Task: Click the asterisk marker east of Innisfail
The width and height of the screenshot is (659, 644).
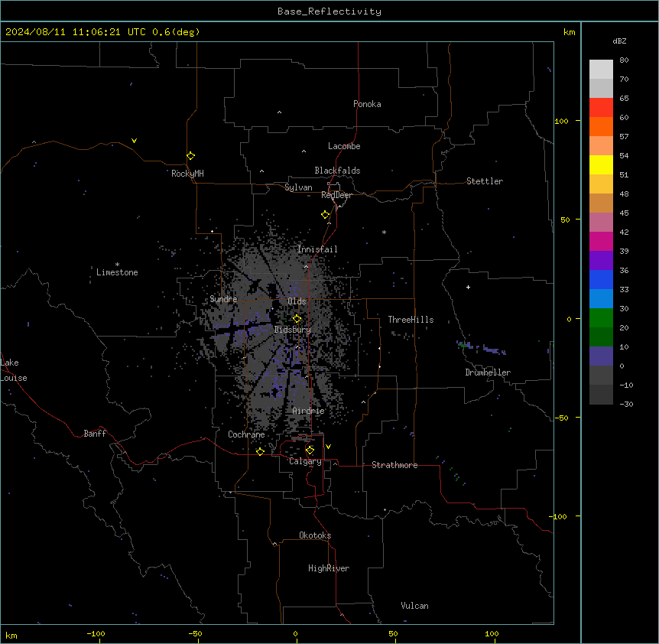Action: coord(384,232)
